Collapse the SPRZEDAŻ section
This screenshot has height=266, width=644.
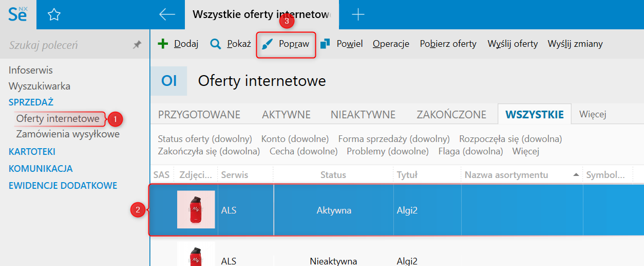pos(31,102)
